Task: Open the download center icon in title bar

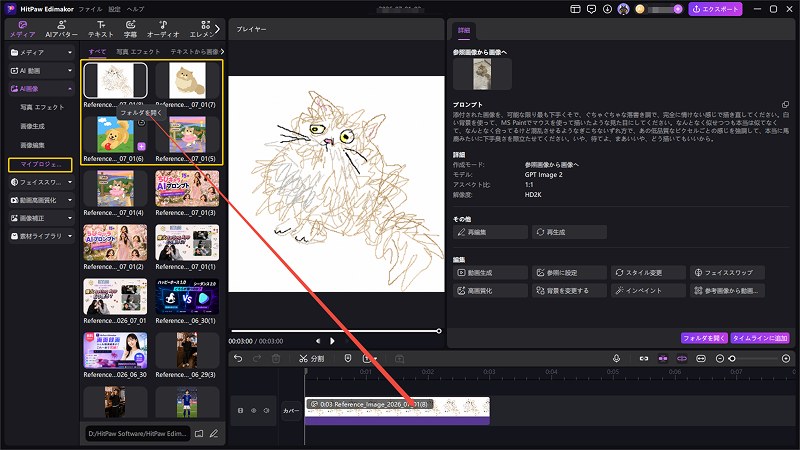Action: pos(607,9)
